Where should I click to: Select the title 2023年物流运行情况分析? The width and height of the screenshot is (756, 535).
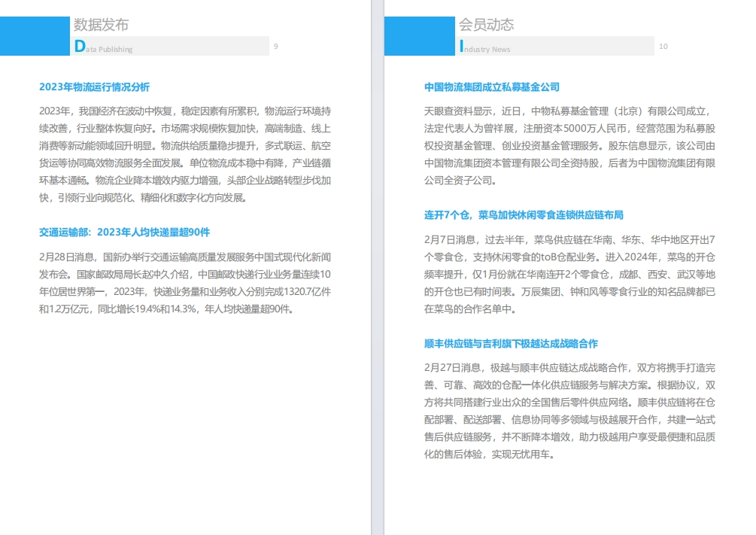tap(95, 87)
